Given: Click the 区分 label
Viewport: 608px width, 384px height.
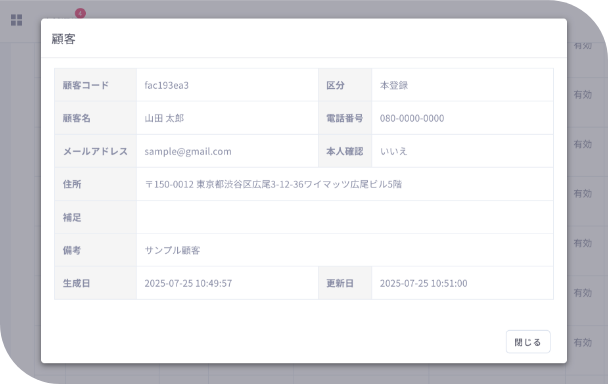Looking at the screenshot, I should 335,85.
